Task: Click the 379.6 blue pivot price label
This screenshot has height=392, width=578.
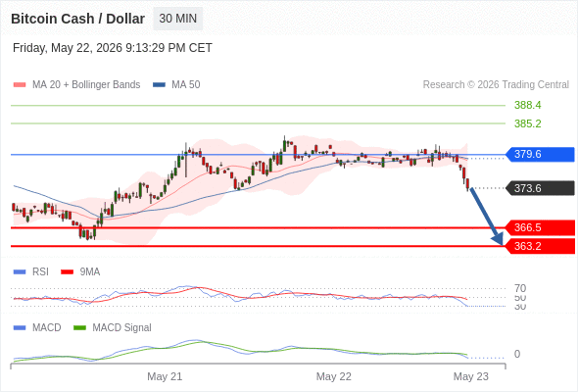Action: (540, 154)
